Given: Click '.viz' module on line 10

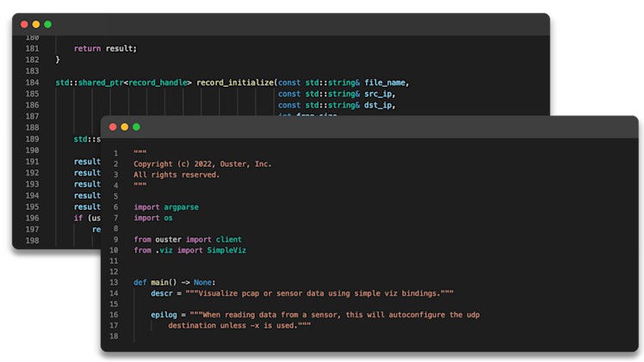Looking at the screenshot, I should point(164,250).
